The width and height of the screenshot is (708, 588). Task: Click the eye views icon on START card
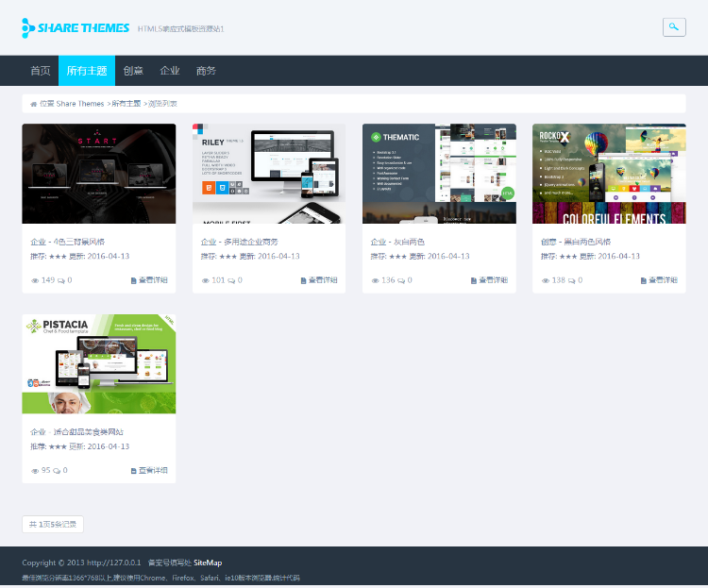pyautogui.click(x=35, y=280)
